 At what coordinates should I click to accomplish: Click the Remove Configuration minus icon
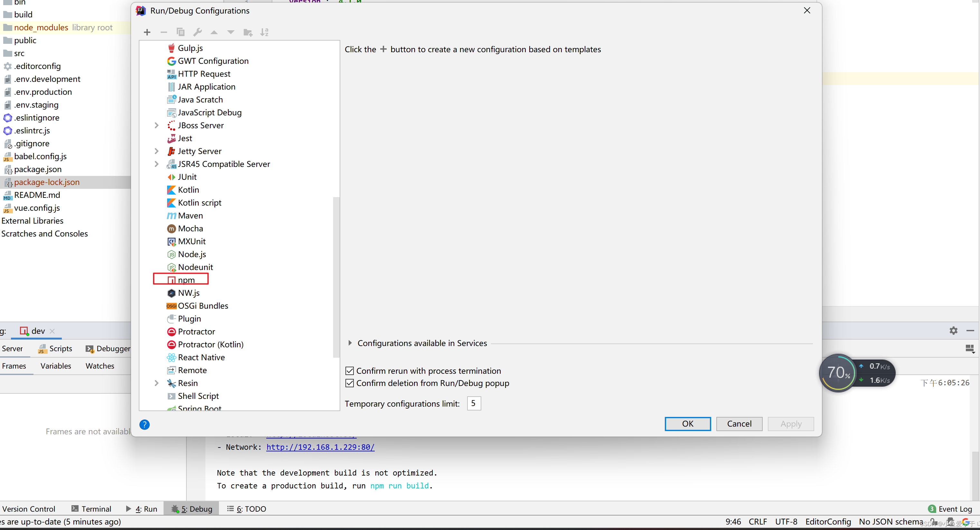click(164, 32)
